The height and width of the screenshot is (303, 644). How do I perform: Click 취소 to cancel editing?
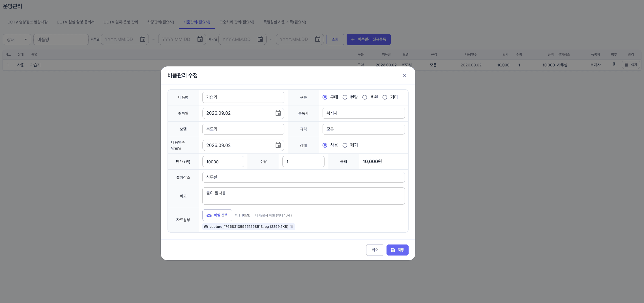click(x=375, y=250)
